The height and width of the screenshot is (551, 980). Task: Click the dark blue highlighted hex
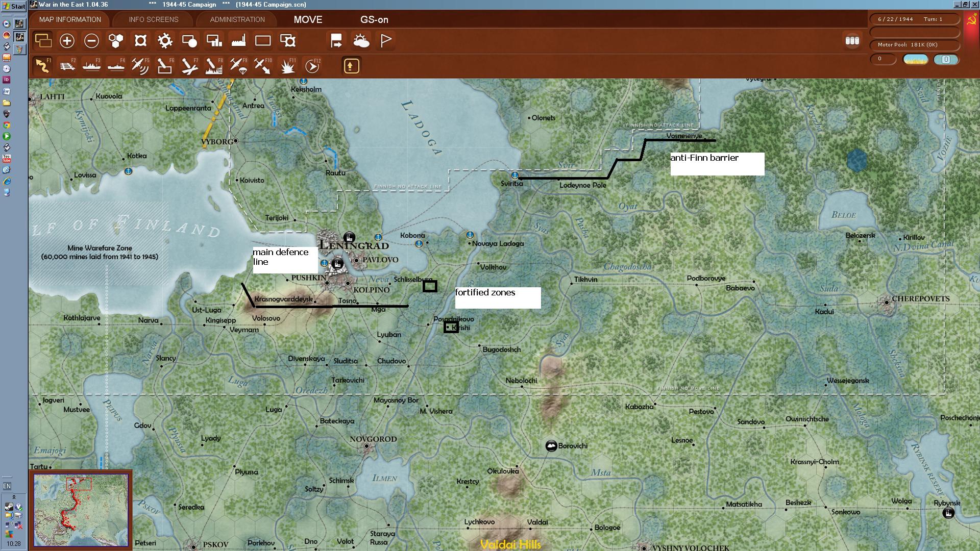coord(857,161)
